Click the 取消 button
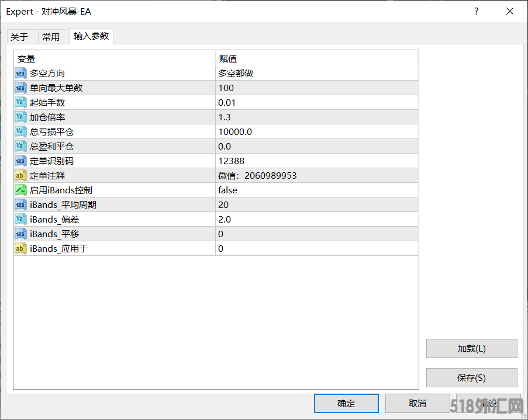The height and width of the screenshot is (420, 528). (417, 403)
